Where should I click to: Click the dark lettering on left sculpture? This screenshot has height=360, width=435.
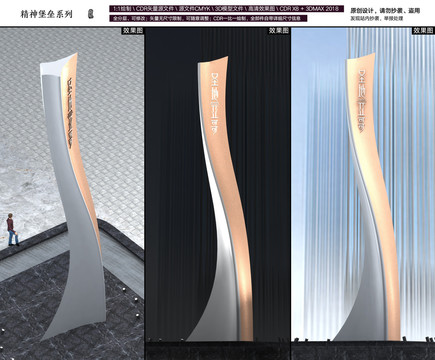[71, 112]
